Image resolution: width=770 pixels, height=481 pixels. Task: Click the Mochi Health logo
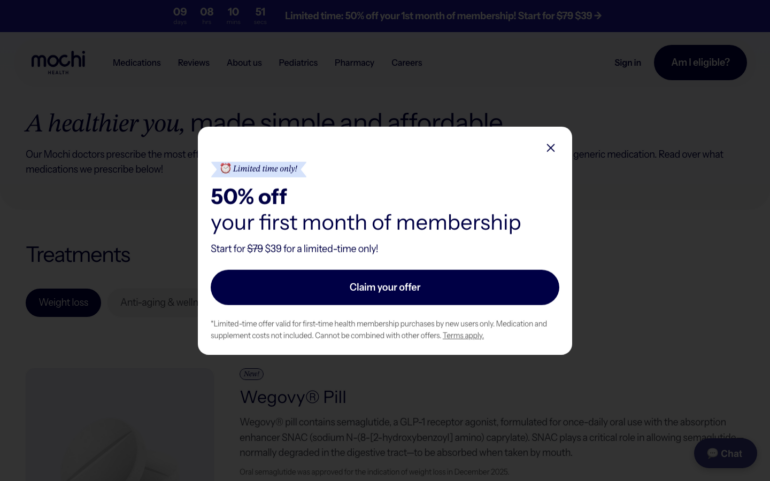(58, 62)
